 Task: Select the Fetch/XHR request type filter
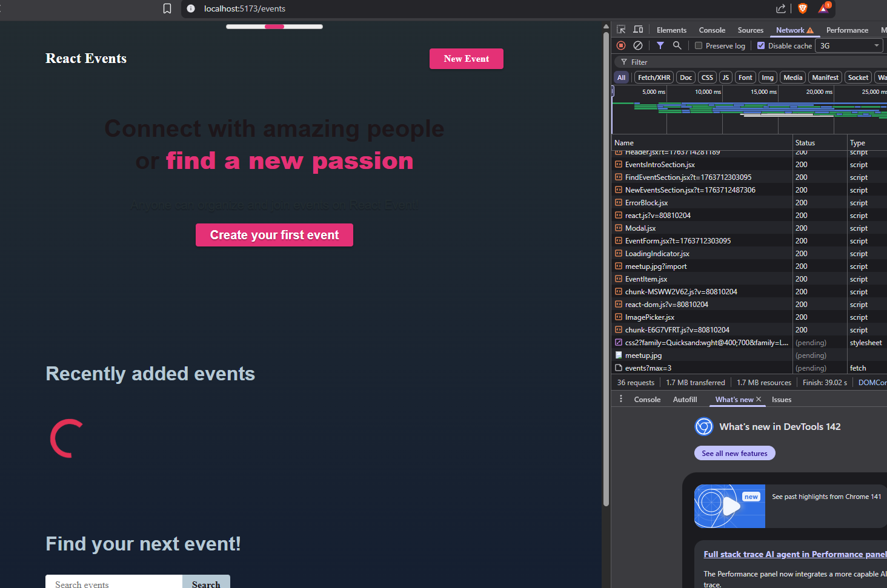tap(654, 78)
